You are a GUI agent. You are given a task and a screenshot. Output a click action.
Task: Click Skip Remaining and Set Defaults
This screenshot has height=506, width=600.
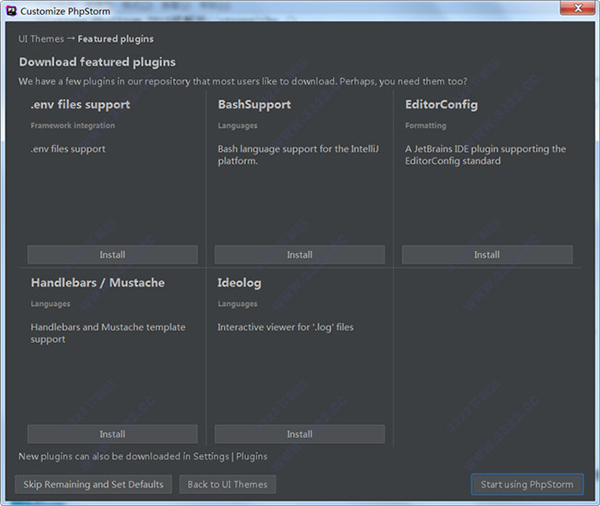click(x=93, y=485)
